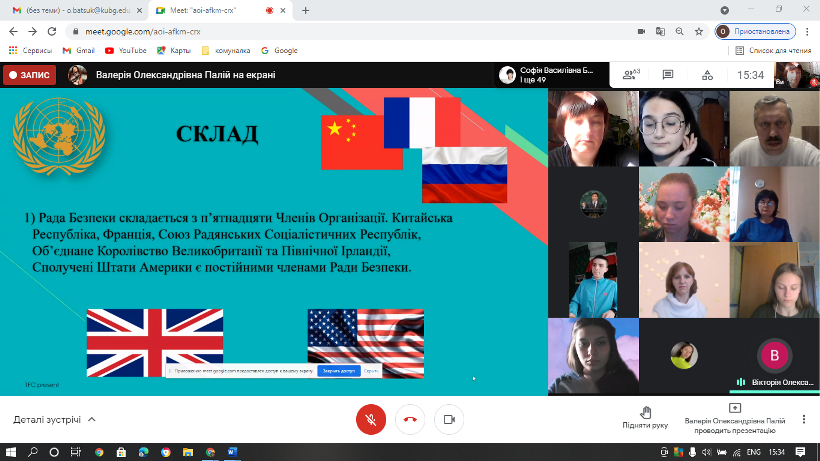Show the participants list icon

pyautogui.click(x=631, y=75)
